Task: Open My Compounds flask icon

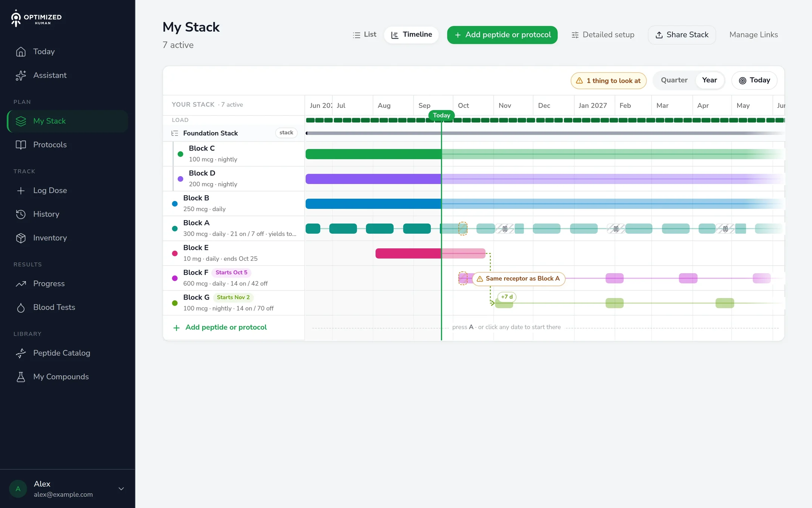Action: (x=21, y=377)
